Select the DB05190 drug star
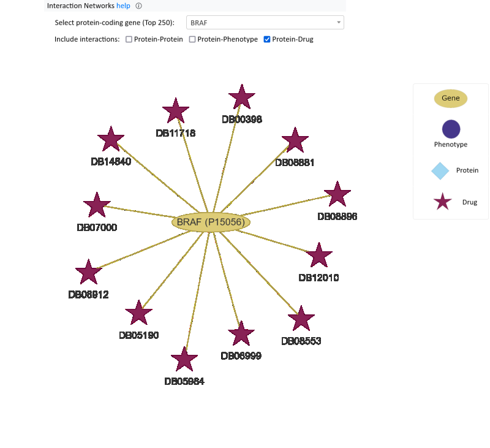Screen dimensions: 490x448 pos(138,313)
